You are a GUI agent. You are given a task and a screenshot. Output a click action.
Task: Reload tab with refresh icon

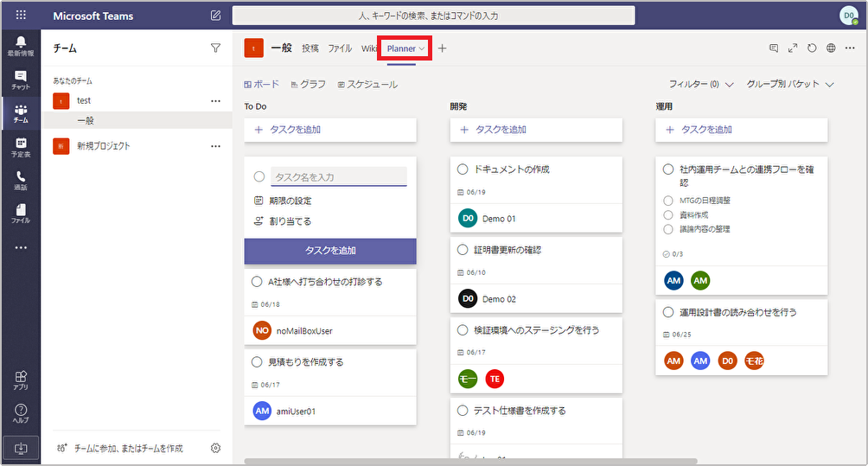coord(812,48)
